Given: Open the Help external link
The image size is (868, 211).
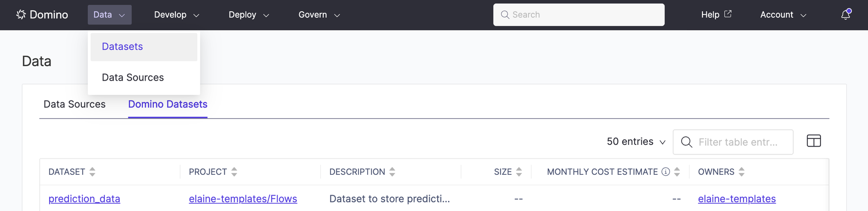Looking at the screenshot, I should pyautogui.click(x=716, y=14).
